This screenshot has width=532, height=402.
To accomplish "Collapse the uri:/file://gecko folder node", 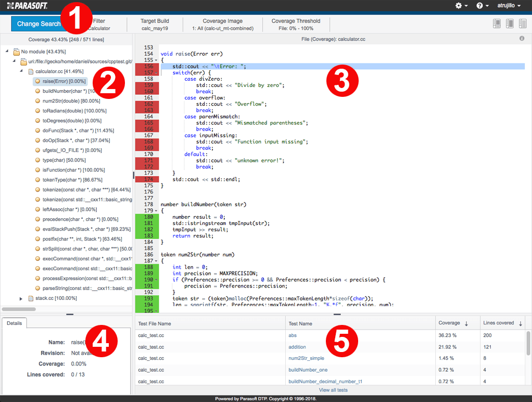I will (x=14, y=61).
